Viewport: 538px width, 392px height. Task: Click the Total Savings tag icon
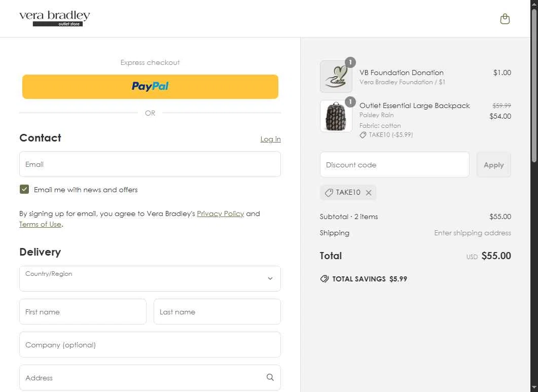tap(325, 279)
